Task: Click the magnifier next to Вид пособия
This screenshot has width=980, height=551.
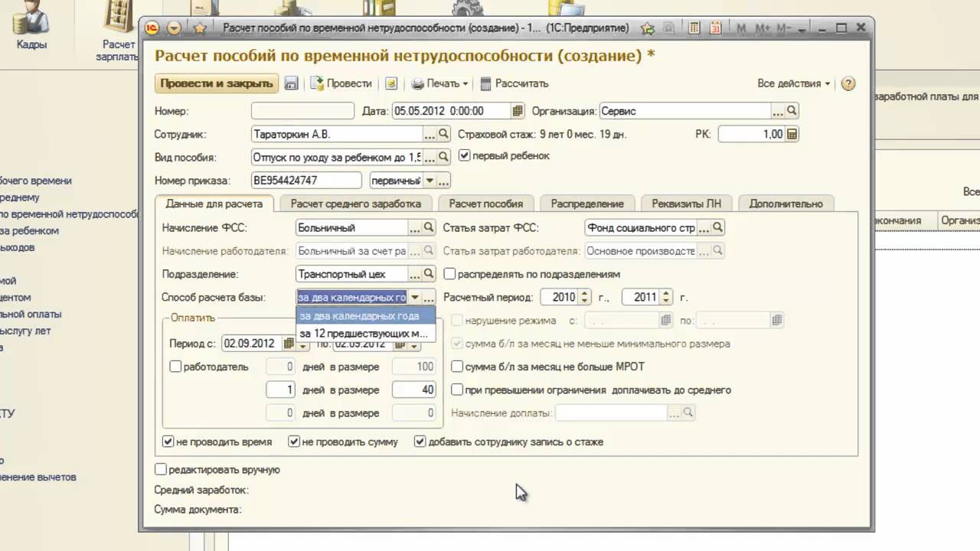Action: click(x=443, y=157)
